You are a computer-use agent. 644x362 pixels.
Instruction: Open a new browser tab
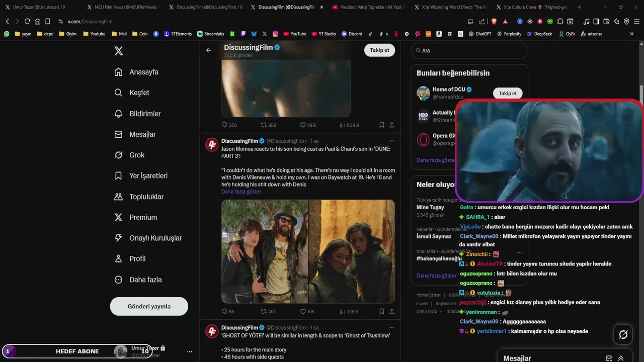coord(579,7)
